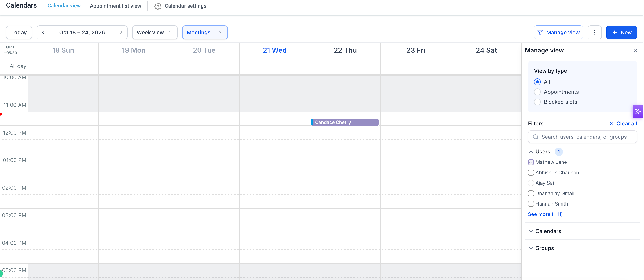Go to next week arrow
Image resolution: width=644 pixels, height=280 pixels.
pyautogui.click(x=121, y=32)
